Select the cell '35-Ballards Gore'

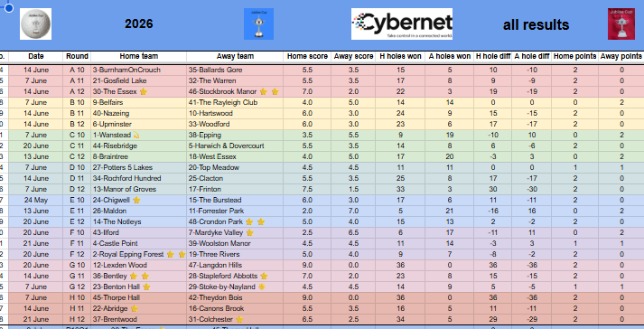tap(235, 70)
